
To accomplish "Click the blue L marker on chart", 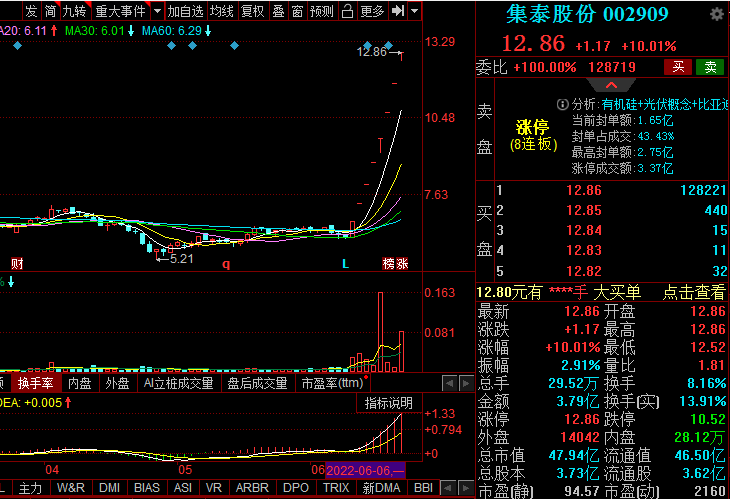I will 345,264.
